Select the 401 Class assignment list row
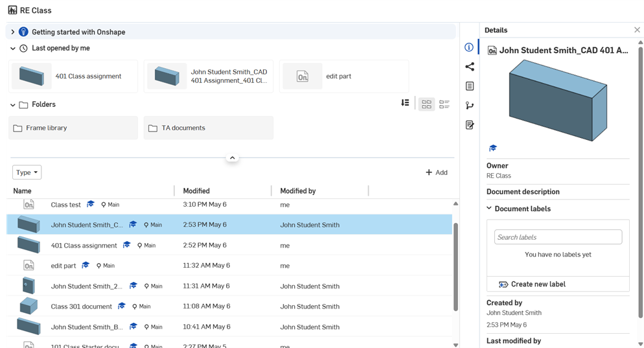 229,245
